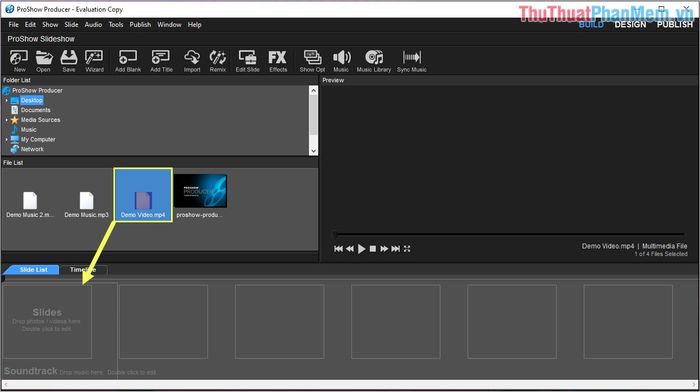
Task: Open the Remix tool
Action: (217, 61)
